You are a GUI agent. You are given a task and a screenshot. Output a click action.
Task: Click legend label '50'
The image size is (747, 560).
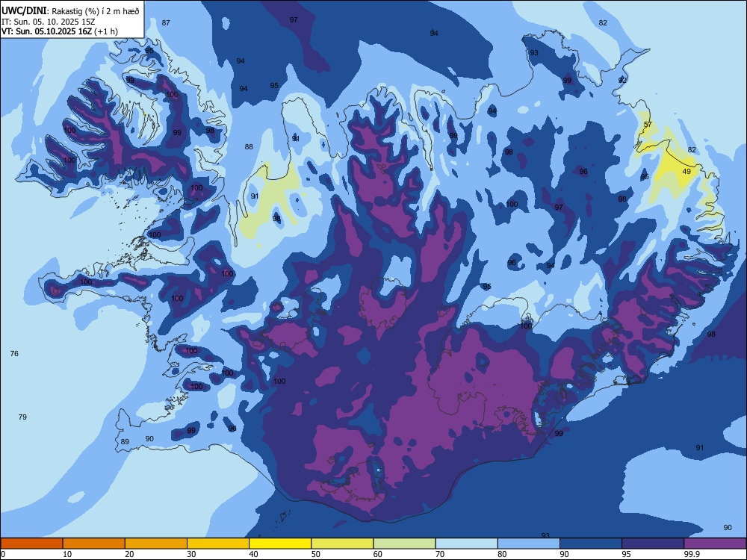coord(316,554)
